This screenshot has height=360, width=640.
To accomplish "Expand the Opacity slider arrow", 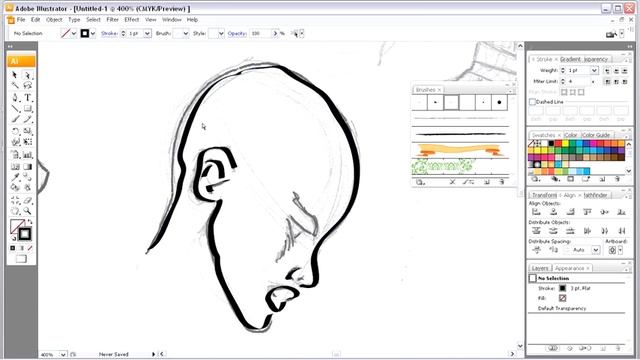I will 275,33.
